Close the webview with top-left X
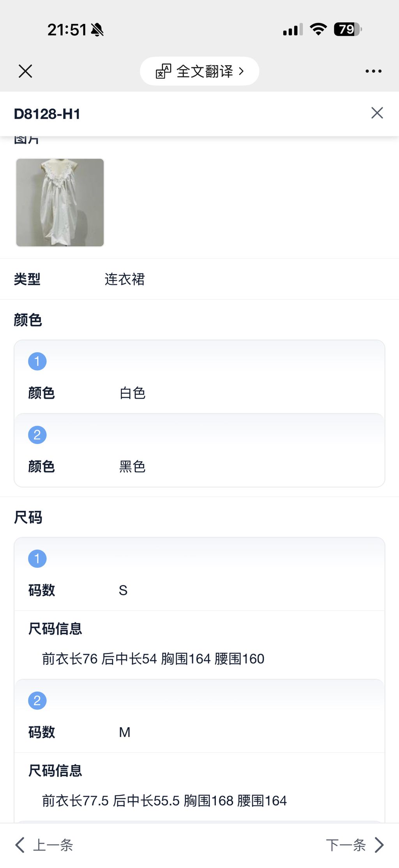The image size is (399, 868). pyautogui.click(x=25, y=71)
